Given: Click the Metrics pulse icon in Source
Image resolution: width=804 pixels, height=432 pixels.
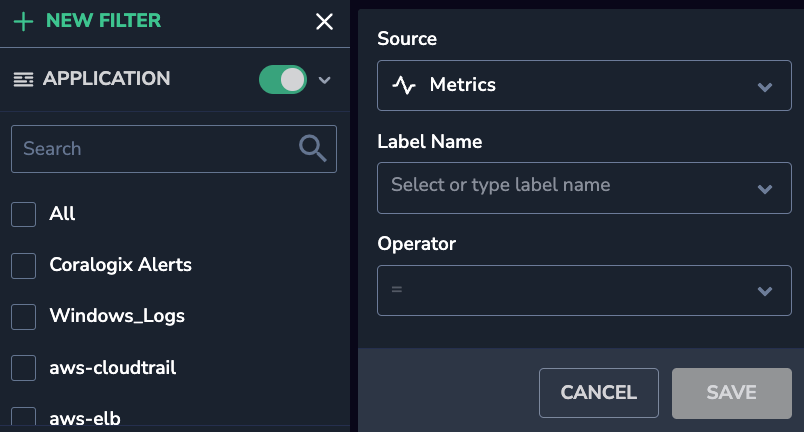Looking at the screenshot, I should (x=404, y=85).
